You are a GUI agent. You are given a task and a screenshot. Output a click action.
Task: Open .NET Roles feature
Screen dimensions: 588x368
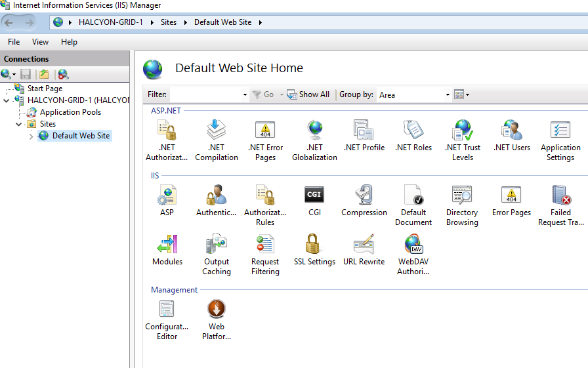pos(413,135)
